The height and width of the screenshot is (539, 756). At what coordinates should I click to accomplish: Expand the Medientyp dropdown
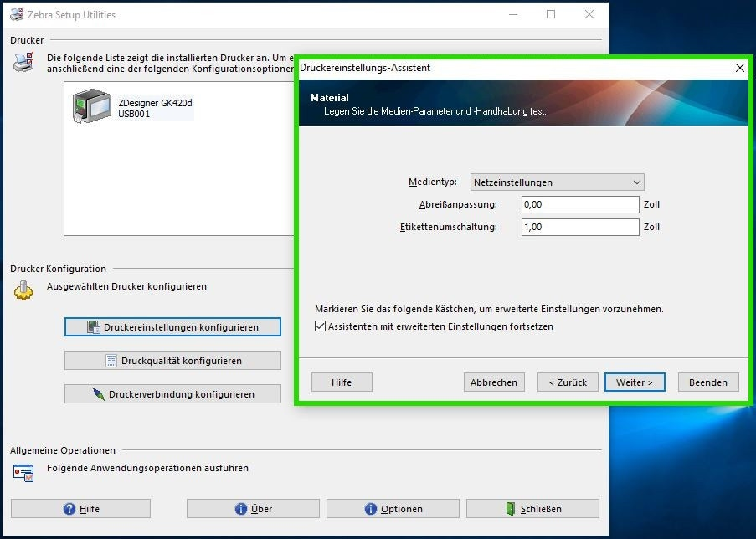tap(557, 182)
